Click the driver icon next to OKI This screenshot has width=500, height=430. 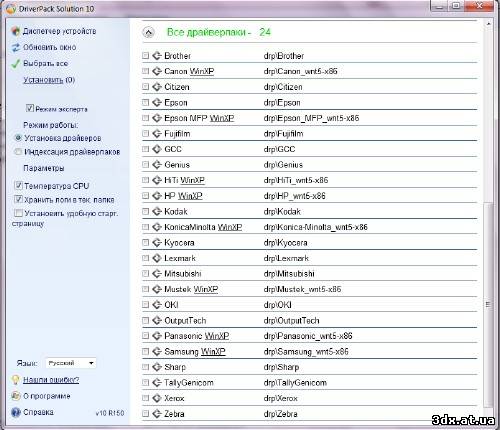[x=157, y=305]
